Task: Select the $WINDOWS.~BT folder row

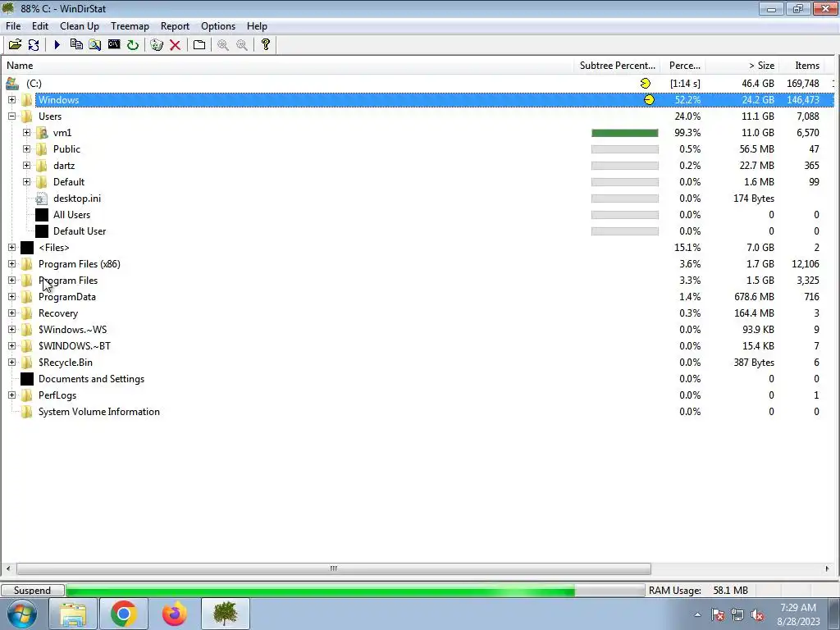Action: 418,346
